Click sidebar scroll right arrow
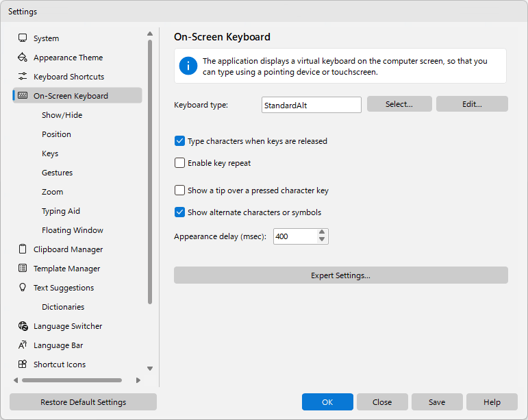This screenshot has height=420, width=528. pos(138,380)
